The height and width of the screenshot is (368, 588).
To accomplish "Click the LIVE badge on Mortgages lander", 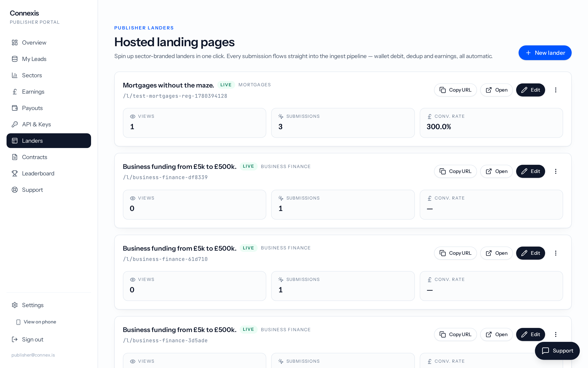I will 226,85.
